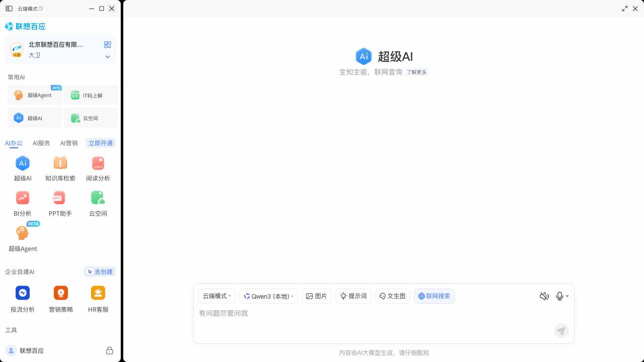Activate the microphone voice input
The image size is (644, 362).
click(559, 296)
